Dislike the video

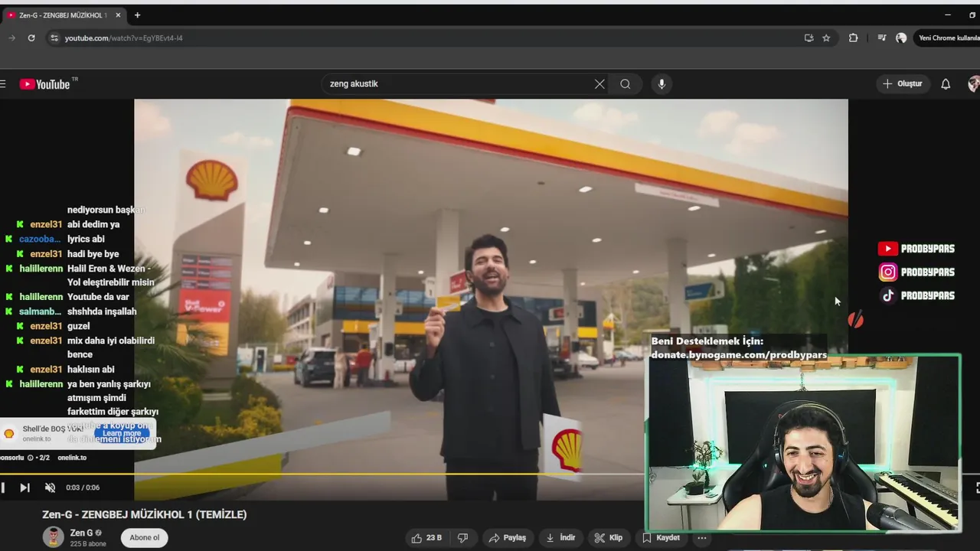coord(462,538)
